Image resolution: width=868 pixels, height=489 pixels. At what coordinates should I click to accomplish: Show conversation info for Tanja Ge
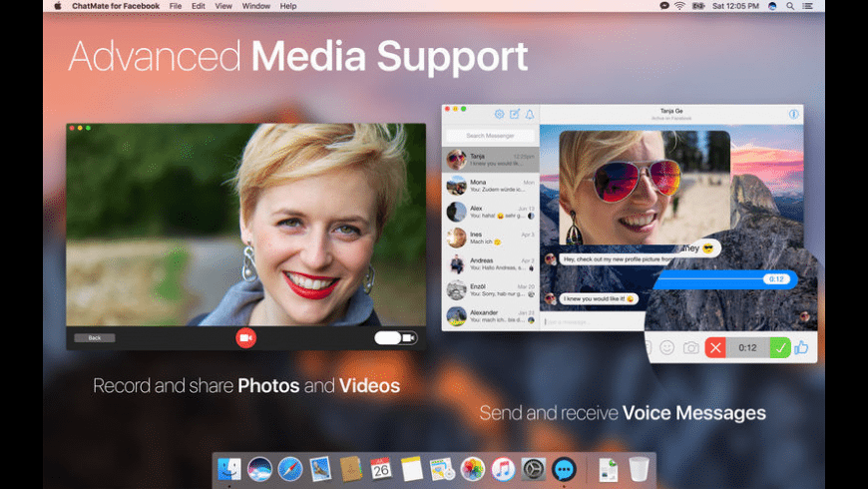click(793, 114)
